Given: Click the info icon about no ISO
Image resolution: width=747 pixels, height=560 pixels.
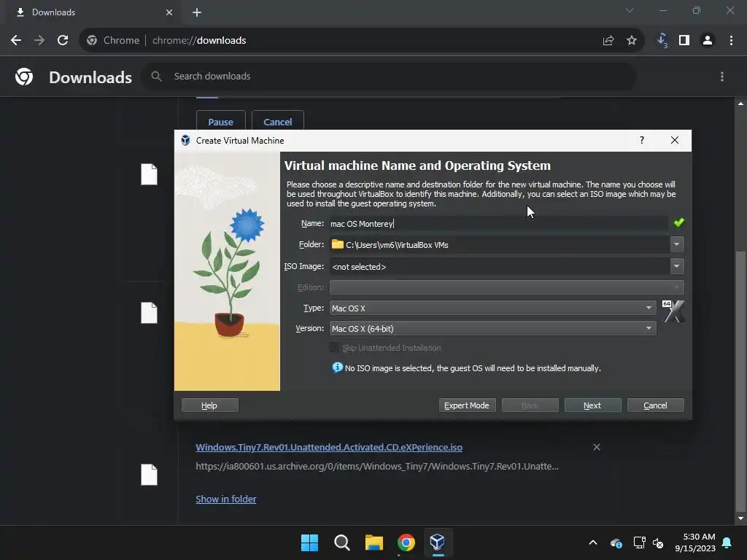Looking at the screenshot, I should click(337, 367).
